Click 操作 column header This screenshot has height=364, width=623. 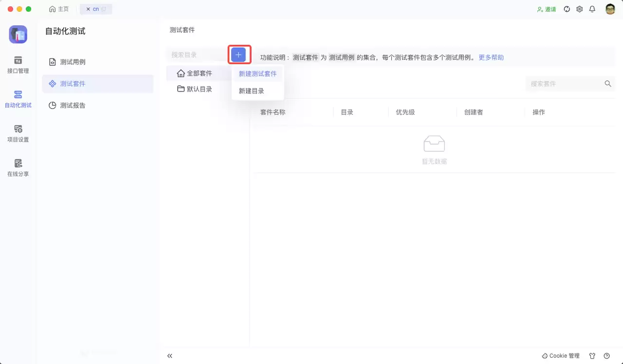(x=539, y=112)
